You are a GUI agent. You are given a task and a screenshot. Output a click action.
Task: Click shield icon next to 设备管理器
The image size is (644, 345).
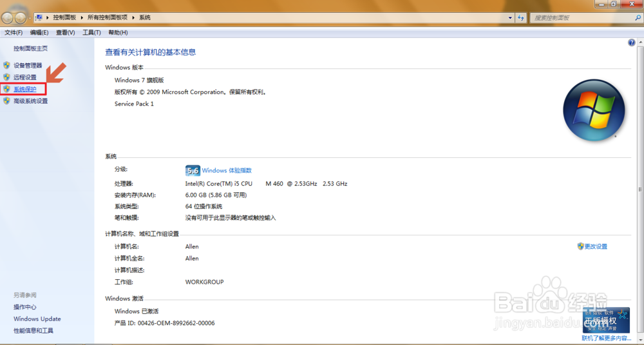[x=6, y=65]
